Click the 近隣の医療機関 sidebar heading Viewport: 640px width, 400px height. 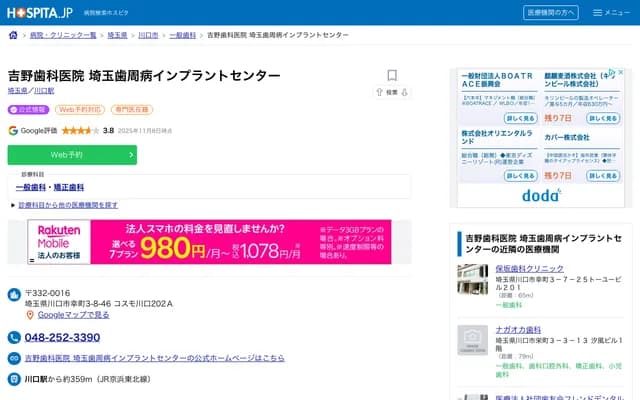tap(544, 244)
